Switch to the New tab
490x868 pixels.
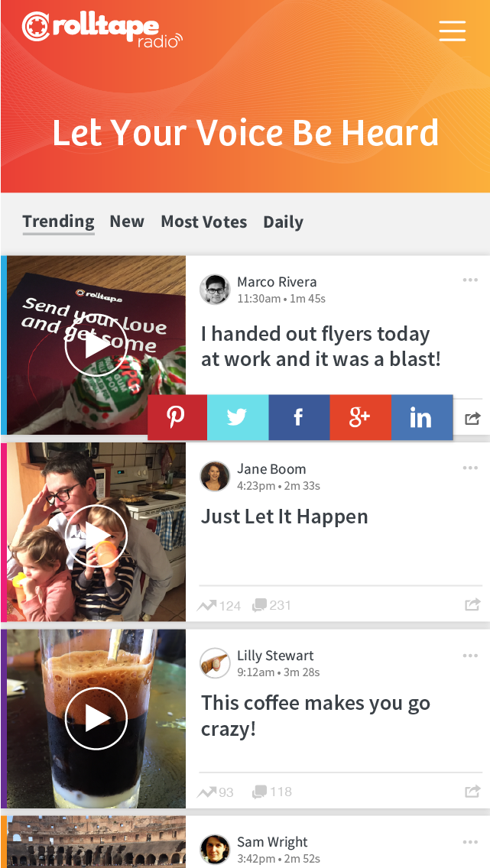tap(127, 222)
